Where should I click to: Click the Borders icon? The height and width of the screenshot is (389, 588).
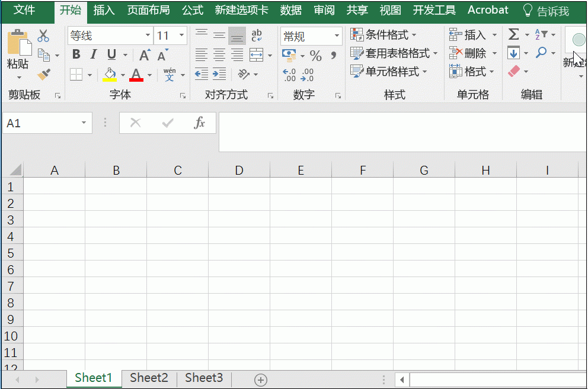tap(77, 74)
